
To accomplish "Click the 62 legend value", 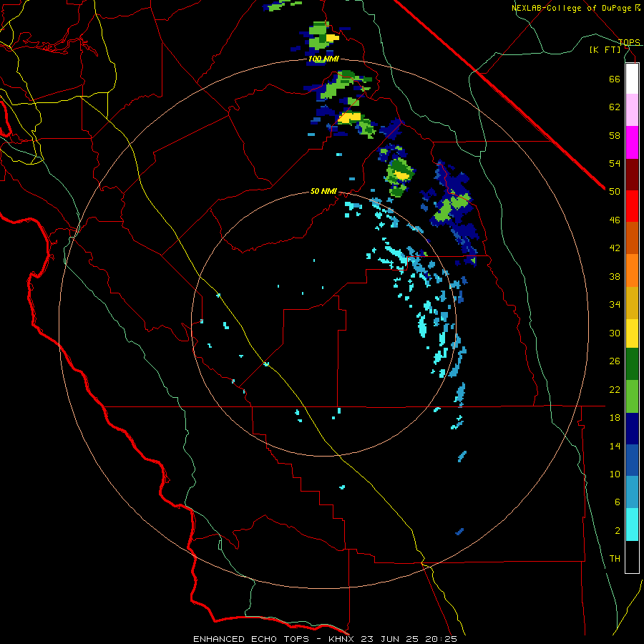I will click(615, 107).
